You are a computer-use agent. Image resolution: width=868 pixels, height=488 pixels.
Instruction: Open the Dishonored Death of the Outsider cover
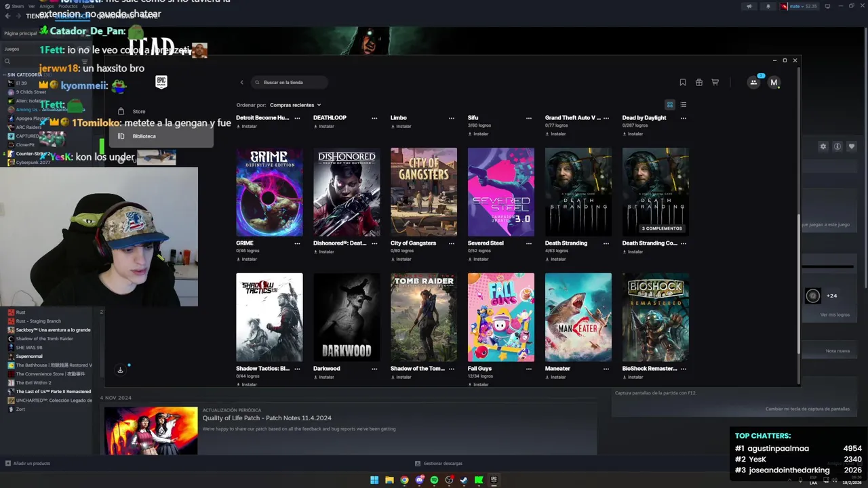coord(347,192)
